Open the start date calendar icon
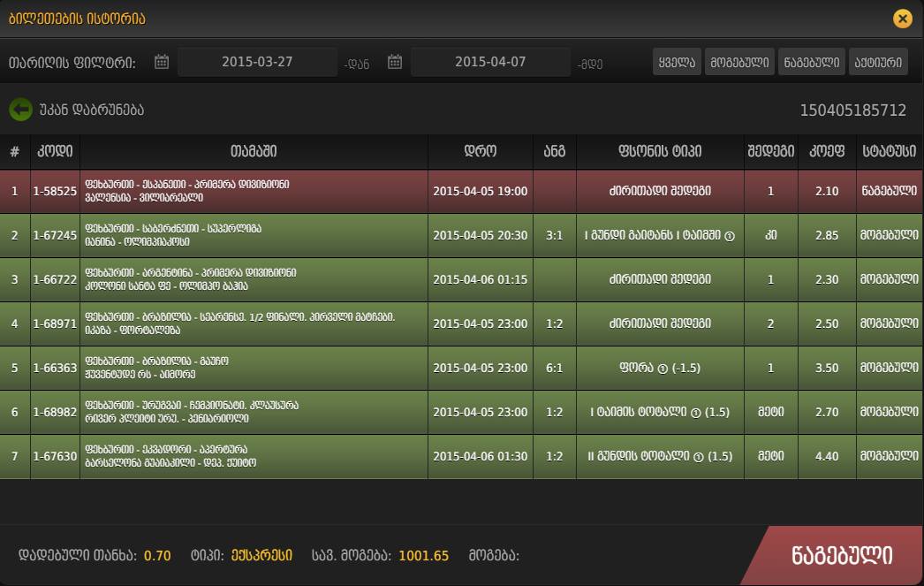 tap(162, 62)
